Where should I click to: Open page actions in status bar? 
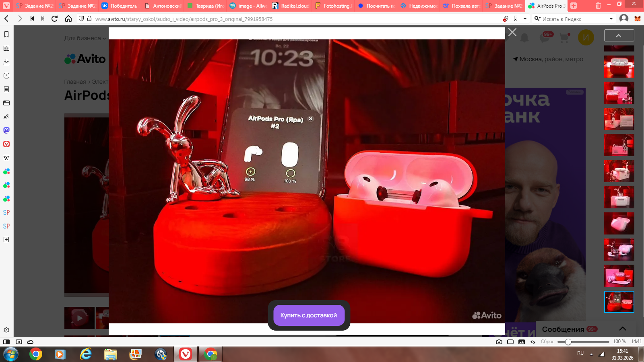click(533, 342)
